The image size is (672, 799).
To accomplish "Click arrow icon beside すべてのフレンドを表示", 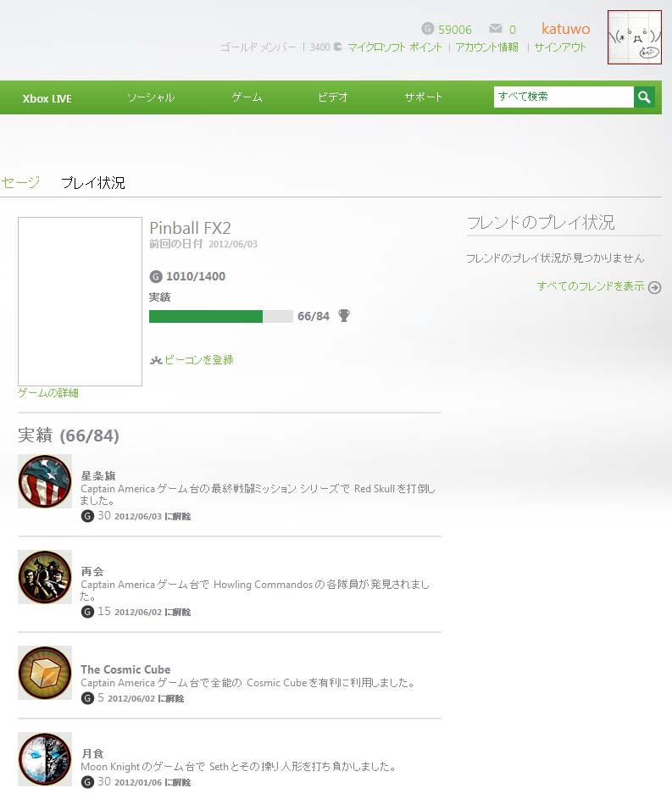I will [655, 287].
